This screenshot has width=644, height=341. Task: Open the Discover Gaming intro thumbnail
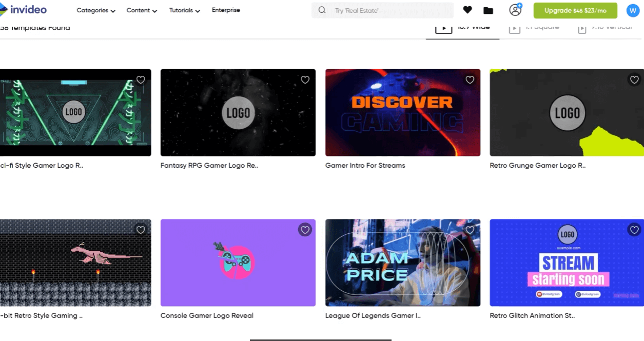coord(403,113)
